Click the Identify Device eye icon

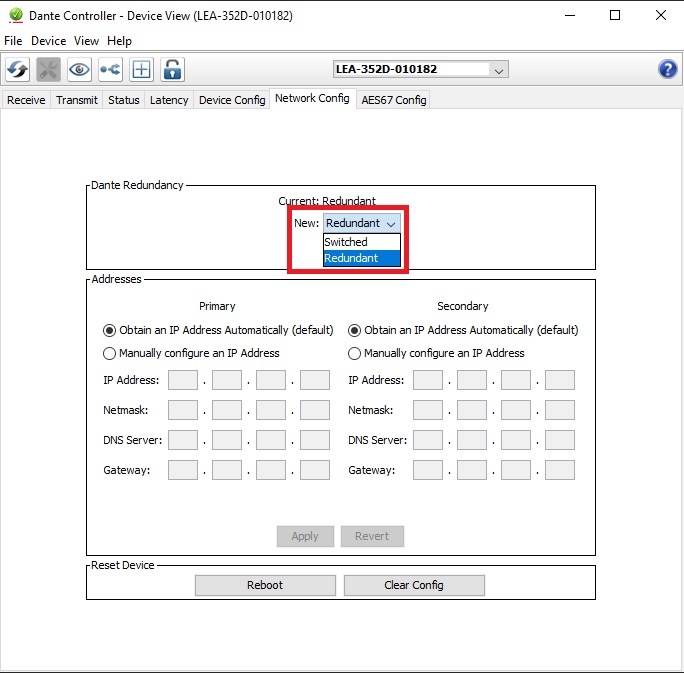click(x=79, y=69)
